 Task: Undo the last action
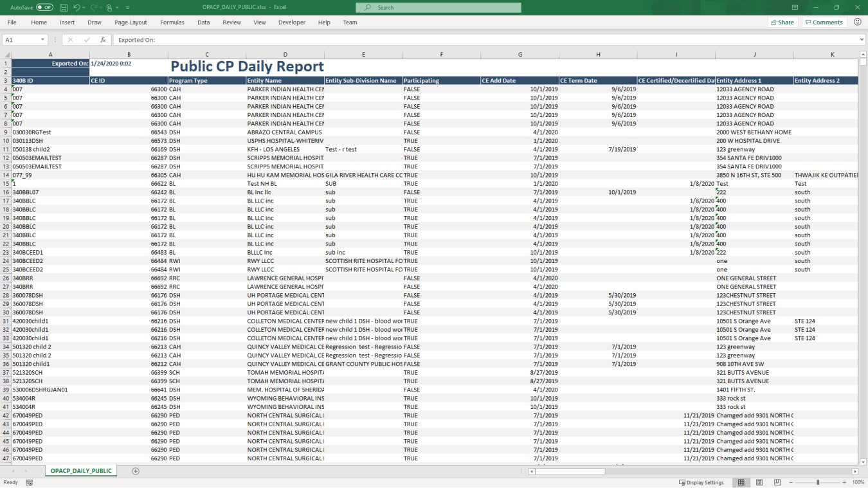click(x=77, y=8)
